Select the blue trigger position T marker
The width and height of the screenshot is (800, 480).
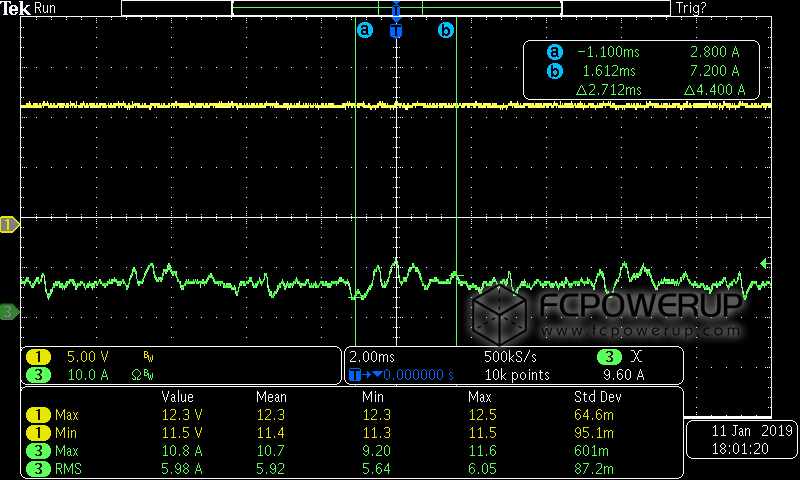coord(396,31)
